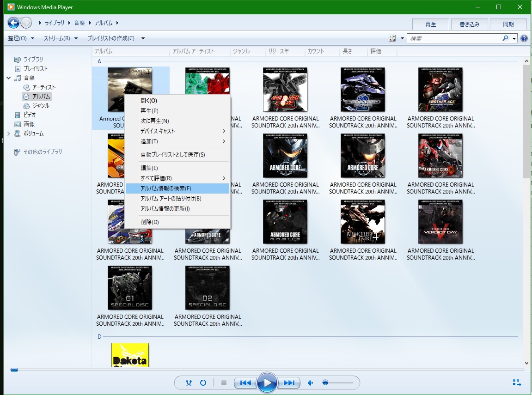Click the ライブラリ breadcrumb link
532x395 pixels.
(x=54, y=23)
